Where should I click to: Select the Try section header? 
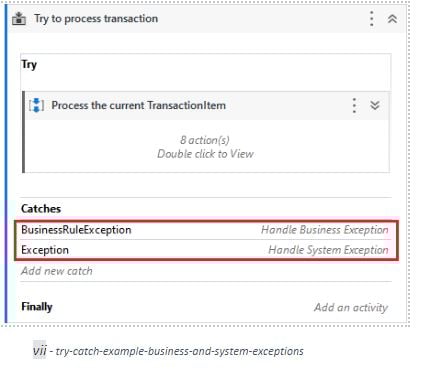29,64
